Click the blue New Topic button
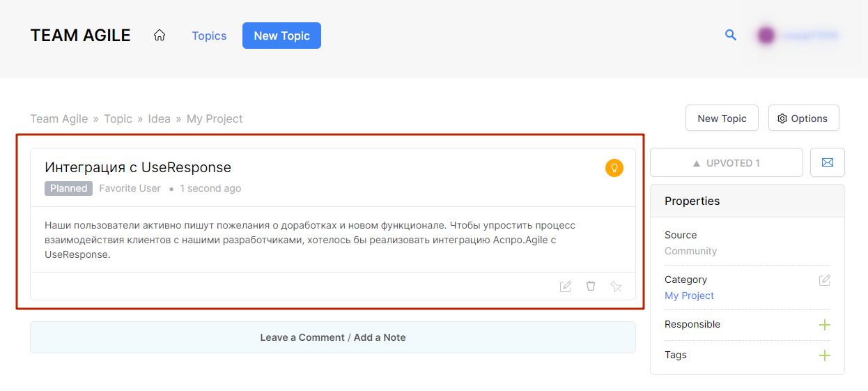Image resolution: width=868 pixels, height=391 pixels. pyautogui.click(x=281, y=36)
